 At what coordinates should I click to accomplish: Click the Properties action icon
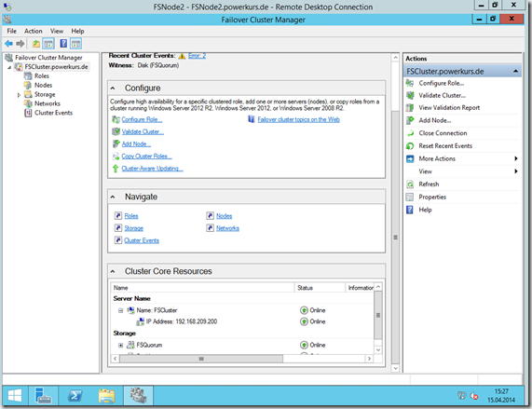[410, 197]
